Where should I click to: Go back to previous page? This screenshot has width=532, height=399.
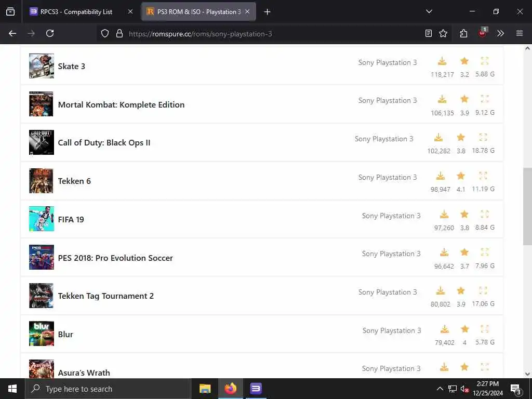click(x=12, y=33)
